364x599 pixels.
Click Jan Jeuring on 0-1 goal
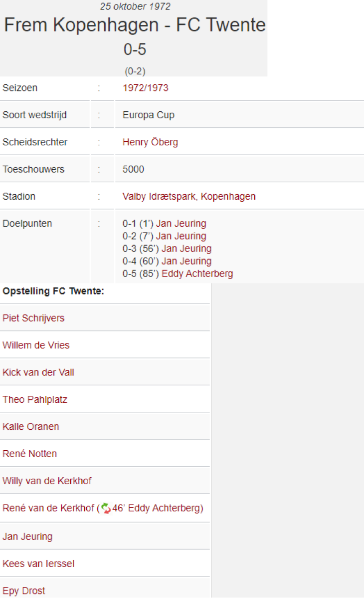tap(181, 224)
